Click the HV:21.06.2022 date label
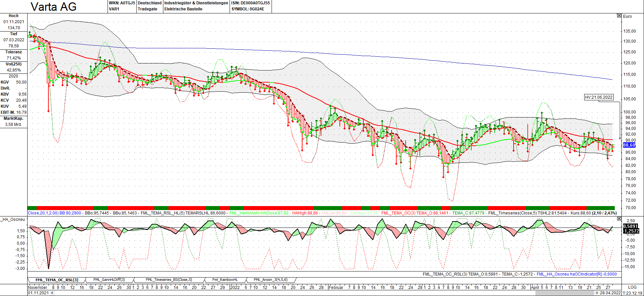The image size is (644, 296). [599, 97]
